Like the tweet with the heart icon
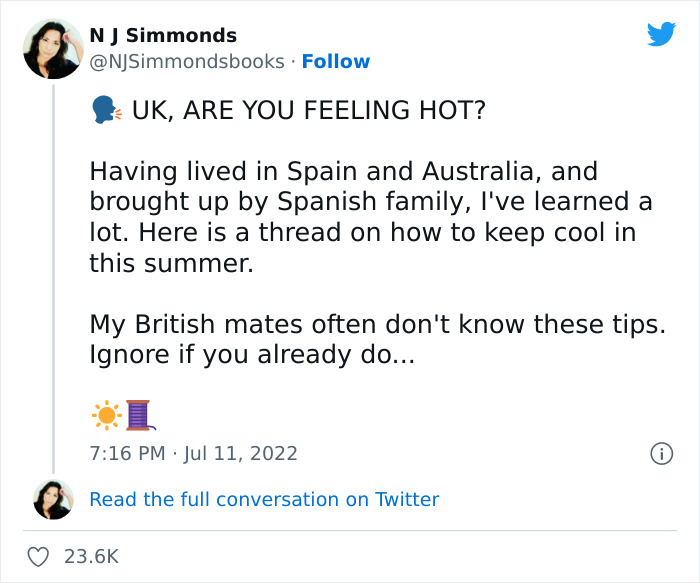The width and height of the screenshot is (700, 583). [39, 556]
